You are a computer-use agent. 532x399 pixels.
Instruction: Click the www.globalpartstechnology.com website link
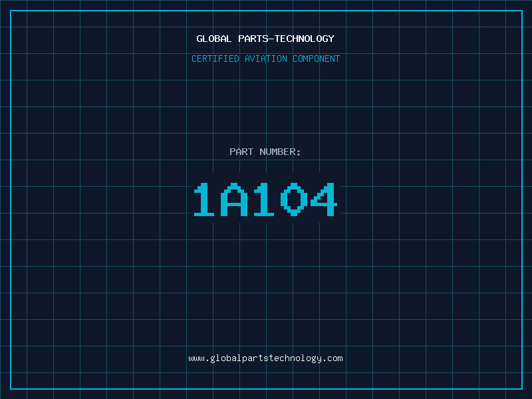[x=265, y=358]
